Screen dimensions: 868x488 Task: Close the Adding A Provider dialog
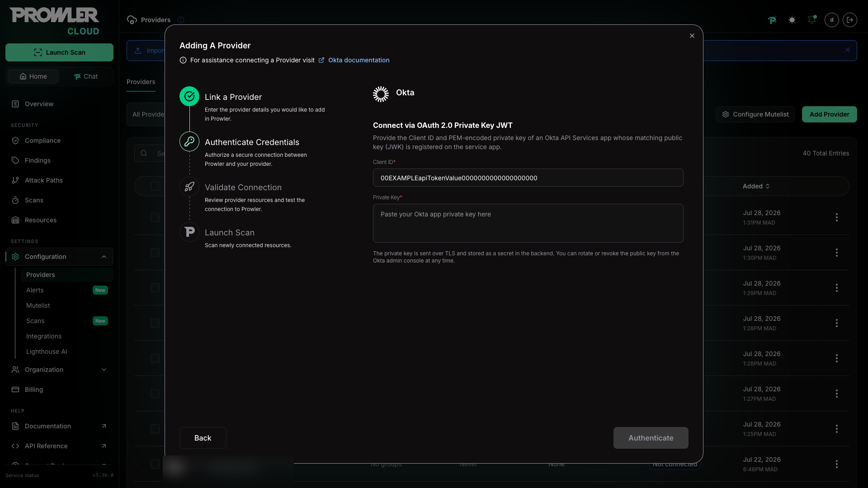click(x=692, y=36)
